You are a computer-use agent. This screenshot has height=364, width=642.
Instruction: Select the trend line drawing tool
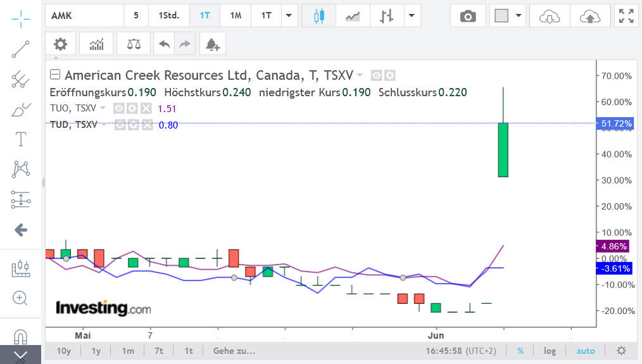pos(21,49)
